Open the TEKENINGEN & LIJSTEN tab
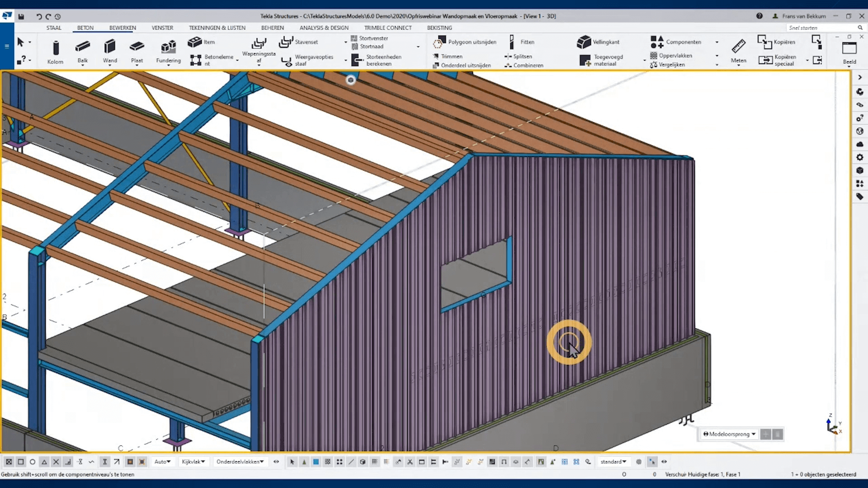The height and width of the screenshot is (488, 868). tap(217, 28)
